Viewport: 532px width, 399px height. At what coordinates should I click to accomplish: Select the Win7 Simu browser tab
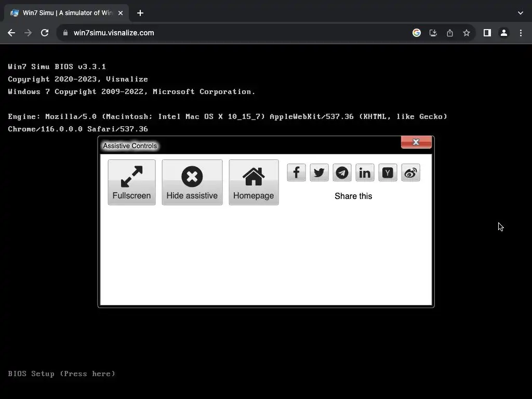pyautogui.click(x=66, y=13)
